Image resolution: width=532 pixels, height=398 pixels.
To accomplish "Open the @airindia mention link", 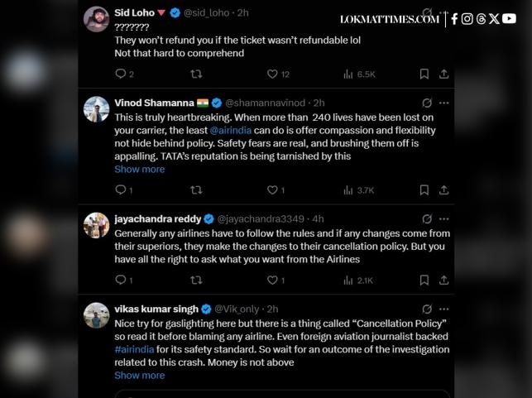I will pyautogui.click(x=235, y=131).
